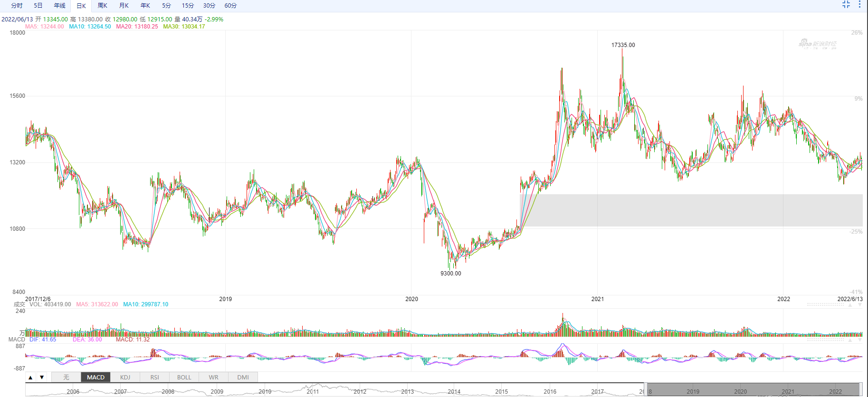Click the black up triangle beside indicator tabs
The image size is (868, 397).
point(30,378)
